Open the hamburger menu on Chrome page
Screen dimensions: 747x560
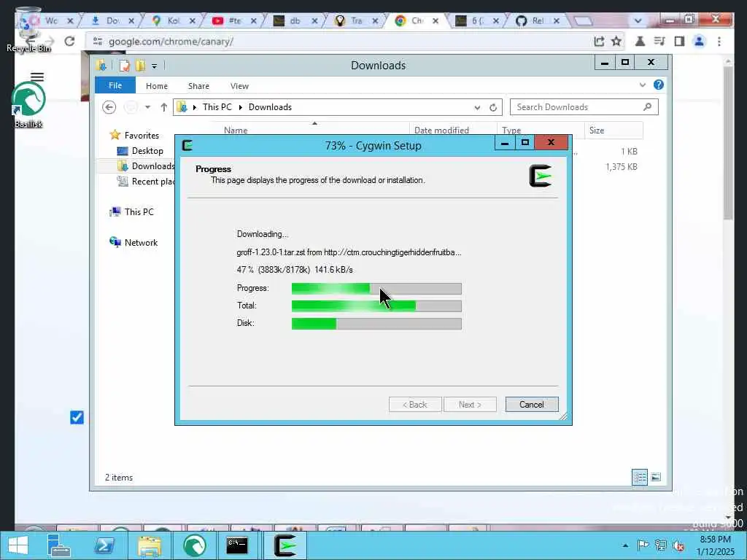point(37,77)
